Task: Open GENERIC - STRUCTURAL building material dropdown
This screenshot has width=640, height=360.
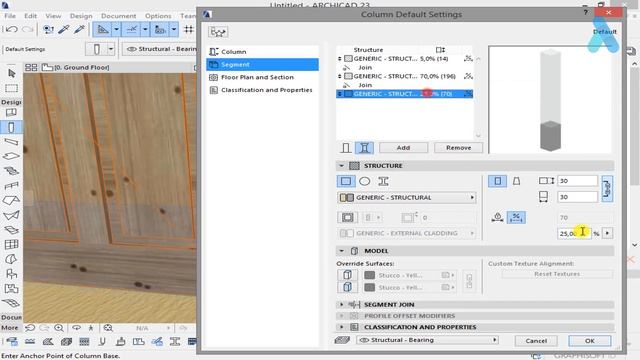Action: (407, 198)
